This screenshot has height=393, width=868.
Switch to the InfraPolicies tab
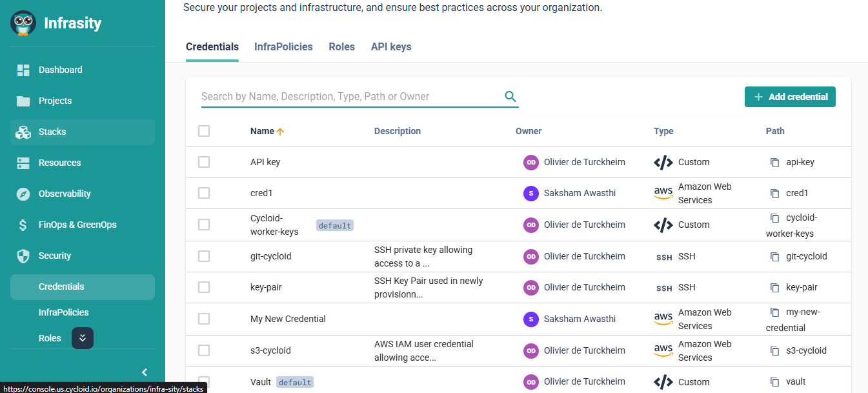point(283,47)
